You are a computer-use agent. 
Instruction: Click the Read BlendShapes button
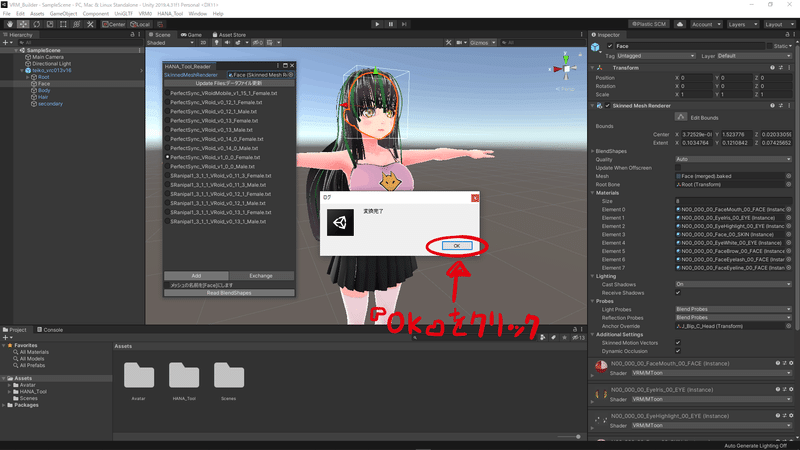229,293
